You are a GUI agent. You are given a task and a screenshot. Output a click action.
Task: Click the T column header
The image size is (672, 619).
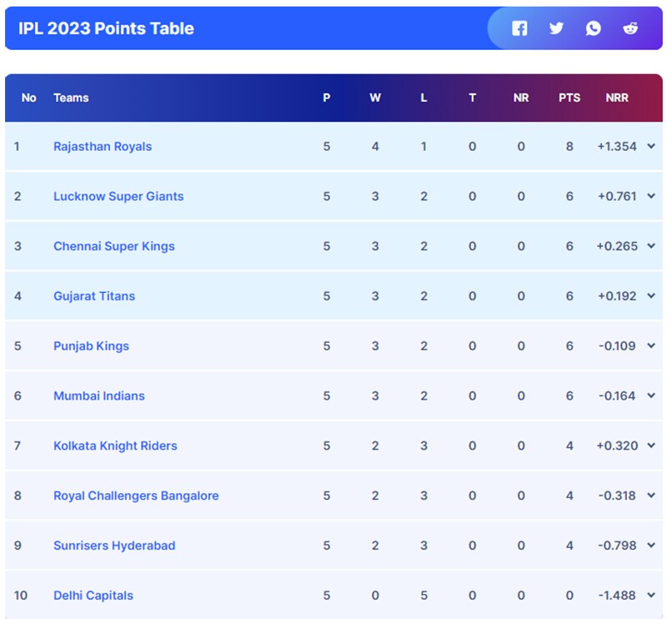point(472,98)
